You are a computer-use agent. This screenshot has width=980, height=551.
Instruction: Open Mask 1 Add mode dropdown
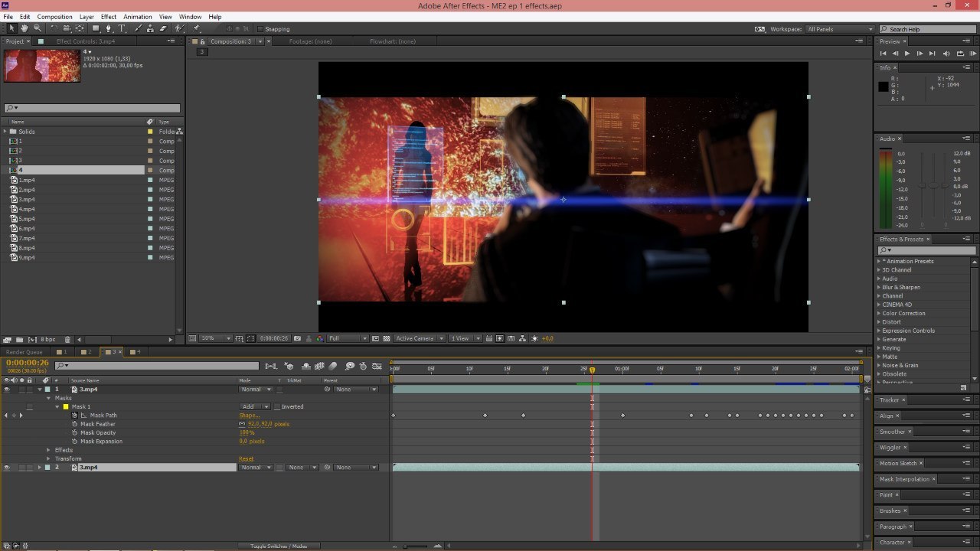point(255,407)
